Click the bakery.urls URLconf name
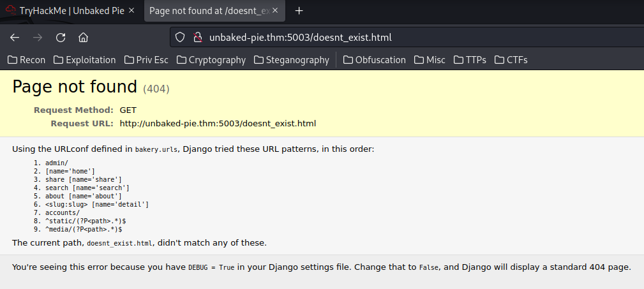 point(156,149)
